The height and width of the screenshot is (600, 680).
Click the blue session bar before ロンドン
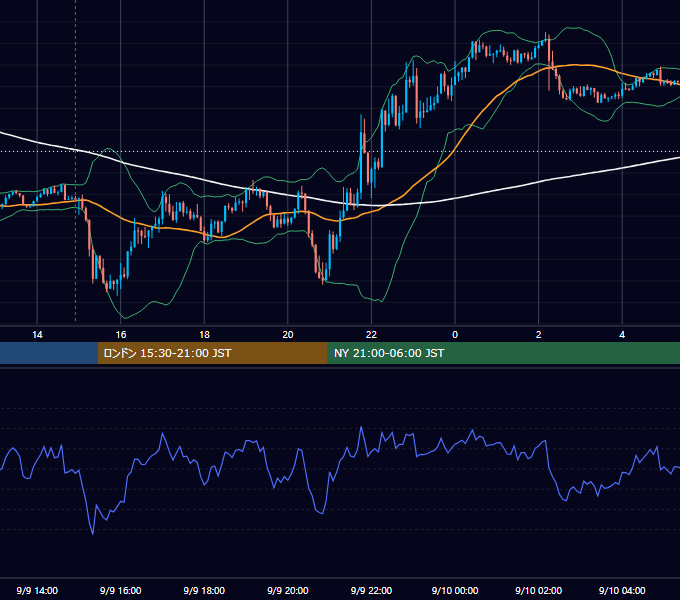point(49,353)
